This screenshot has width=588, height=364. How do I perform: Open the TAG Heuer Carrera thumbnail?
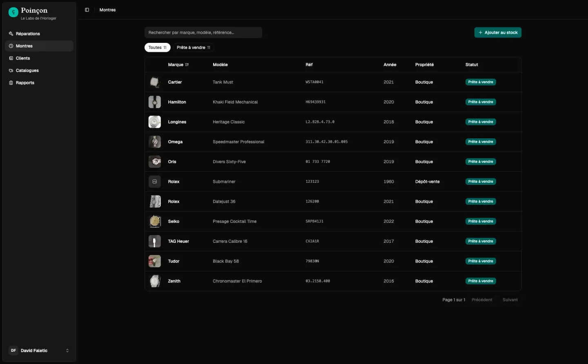[x=155, y=241]
